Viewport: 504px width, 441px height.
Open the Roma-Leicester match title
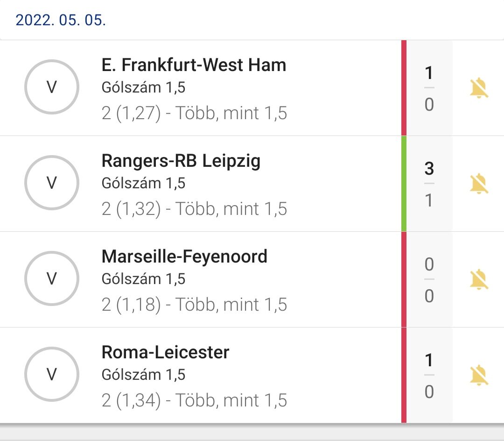165,352
